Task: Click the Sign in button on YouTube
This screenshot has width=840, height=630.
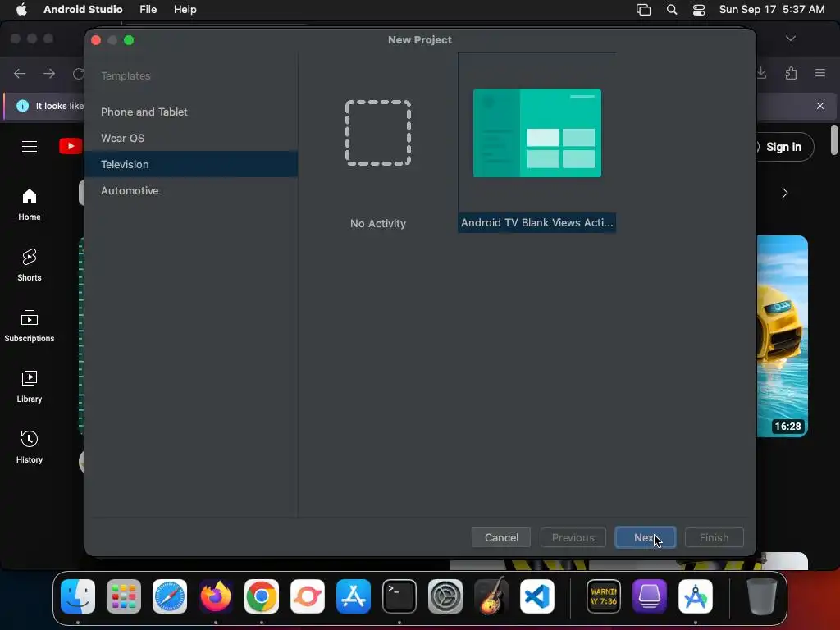Action: [783, 147]
